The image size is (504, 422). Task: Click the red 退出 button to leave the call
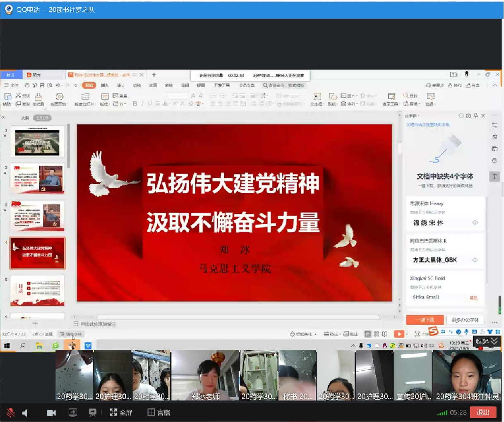coord(483,412)
